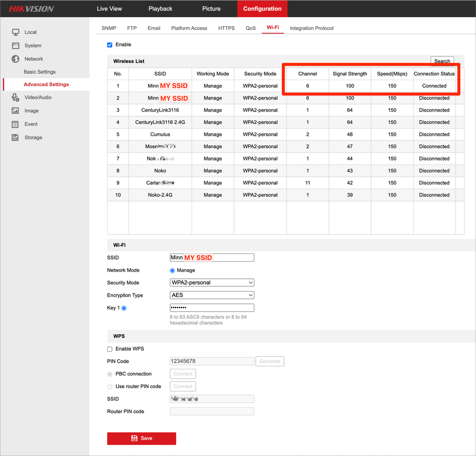Open the Encryption Type dropdown
Image resolution: width=476 pixels, height=456 pixels.
(212, 295)
